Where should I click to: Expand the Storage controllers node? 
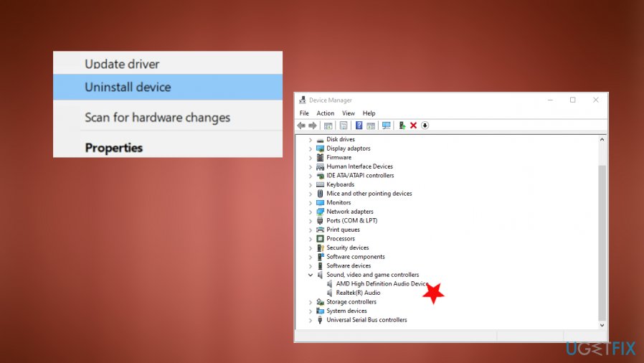pos(311,302)
